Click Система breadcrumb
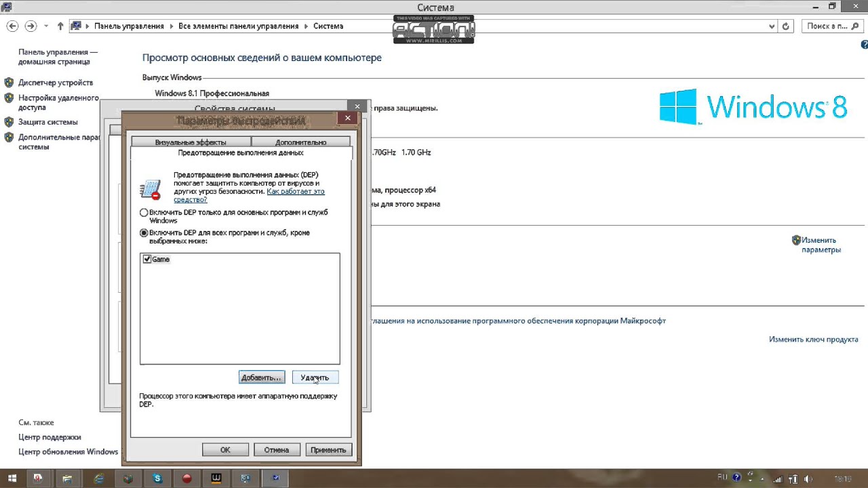 328,26
